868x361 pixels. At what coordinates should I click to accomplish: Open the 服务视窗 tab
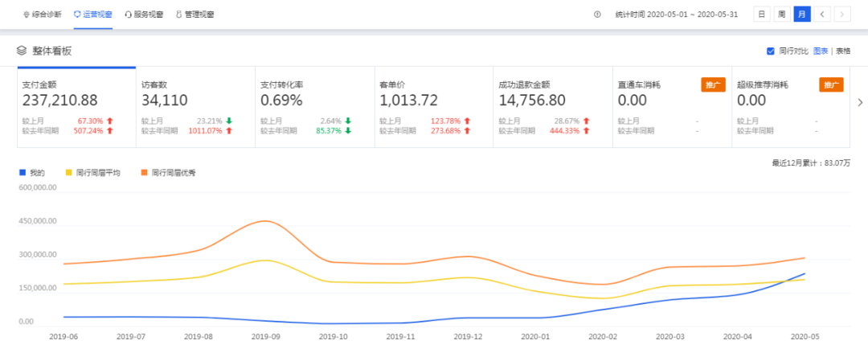pyautogui.click(x=144, y=14)
